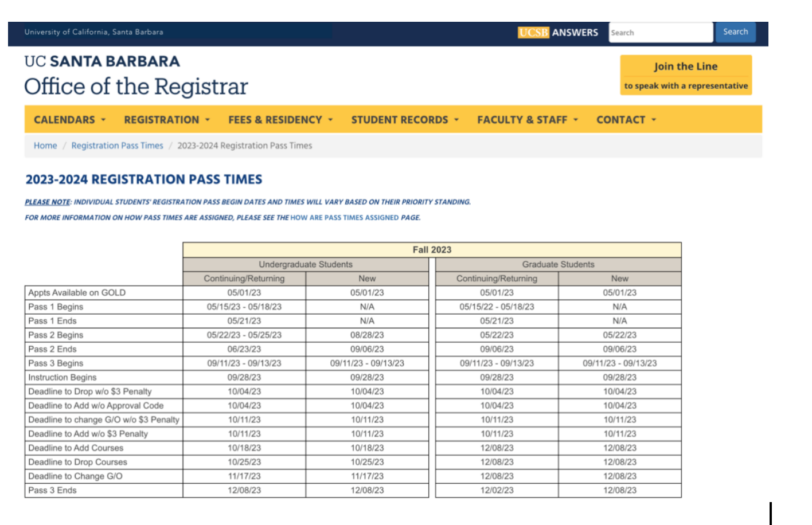Select Deadline to Add w/o $3 Penalty label
Screen dimensions: 812x525
[88, 434]
